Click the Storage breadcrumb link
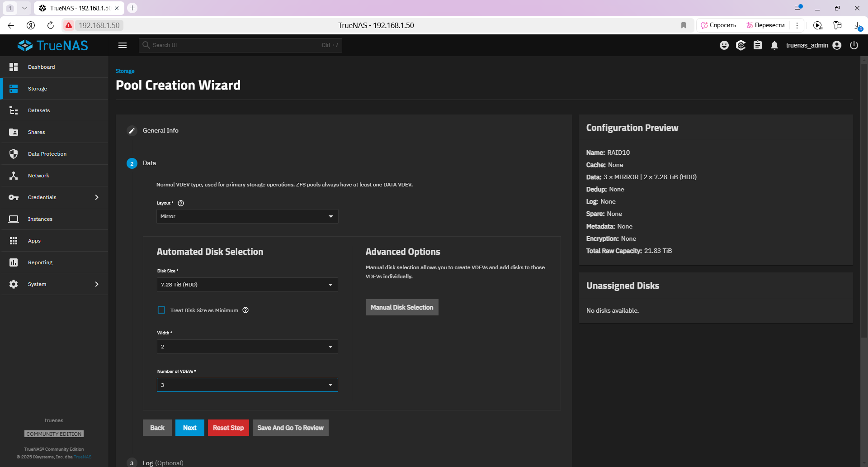The image size is (868, 467). [x=125, y=71]
